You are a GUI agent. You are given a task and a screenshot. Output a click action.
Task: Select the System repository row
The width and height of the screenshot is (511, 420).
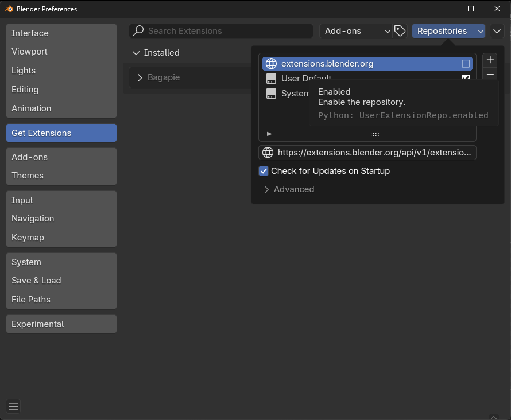tap(286, 94)
